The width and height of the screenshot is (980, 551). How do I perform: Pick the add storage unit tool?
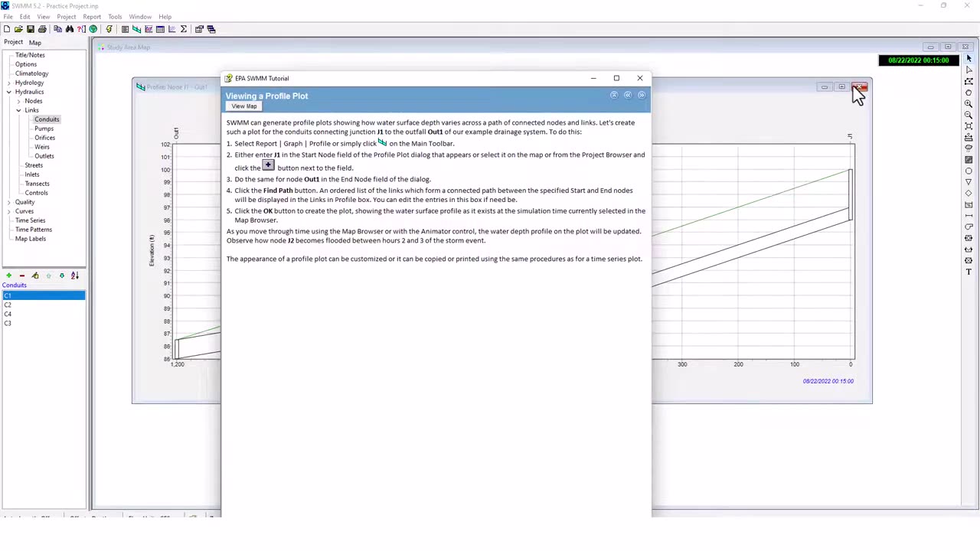(969, 204)
